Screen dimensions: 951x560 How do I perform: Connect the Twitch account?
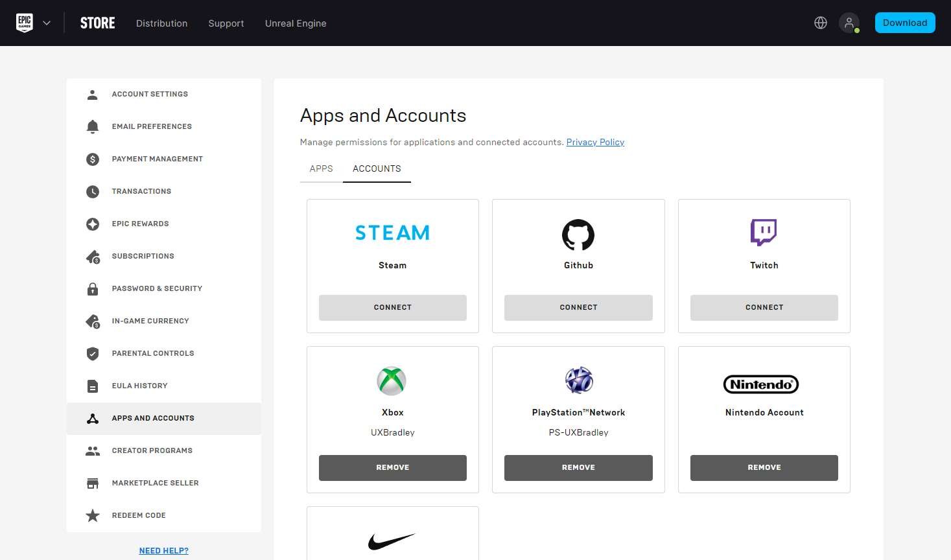click(x=764, y=308)
